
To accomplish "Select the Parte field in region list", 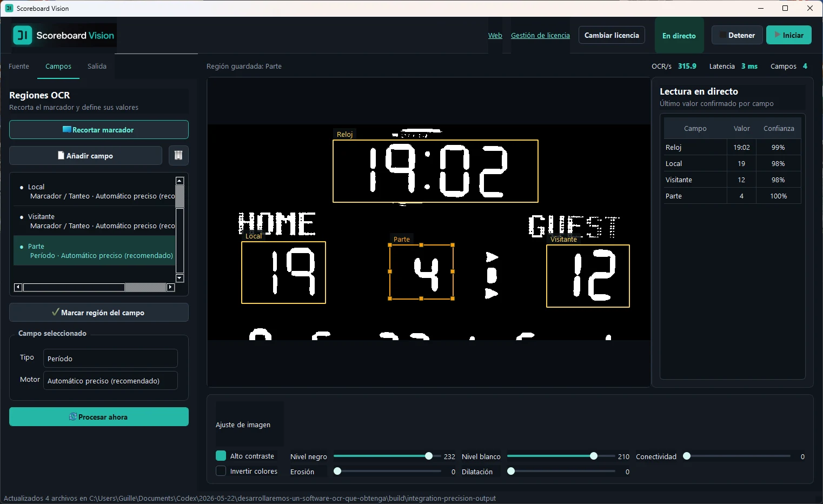I will [94, 250].
